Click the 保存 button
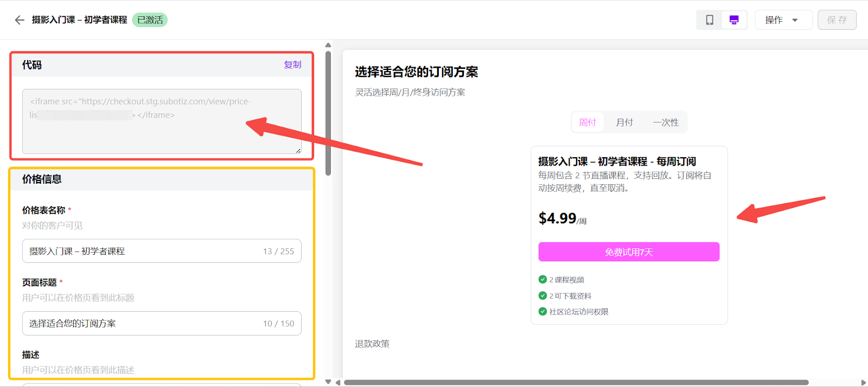The height and width of the screenshot is (387, 868). (837, 20)
